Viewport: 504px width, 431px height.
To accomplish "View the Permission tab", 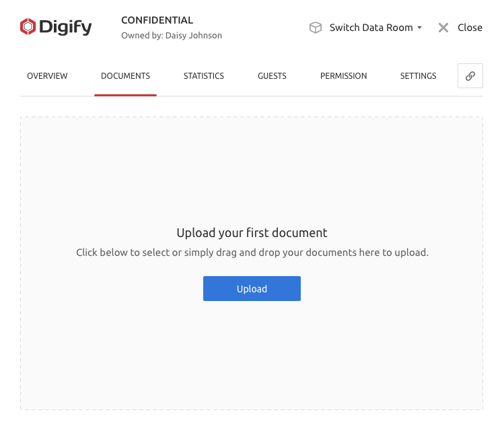I will [343, 76].
